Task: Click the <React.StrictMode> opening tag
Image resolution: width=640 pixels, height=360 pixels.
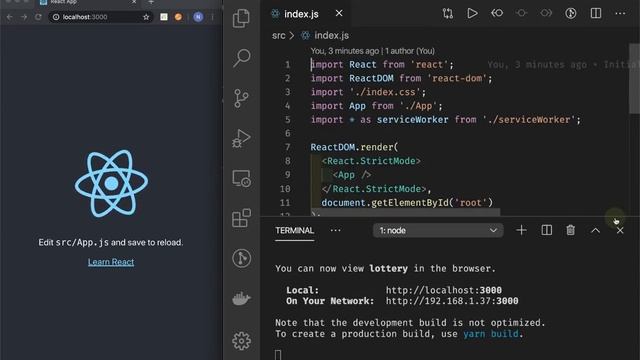Action: pos(371,161)
